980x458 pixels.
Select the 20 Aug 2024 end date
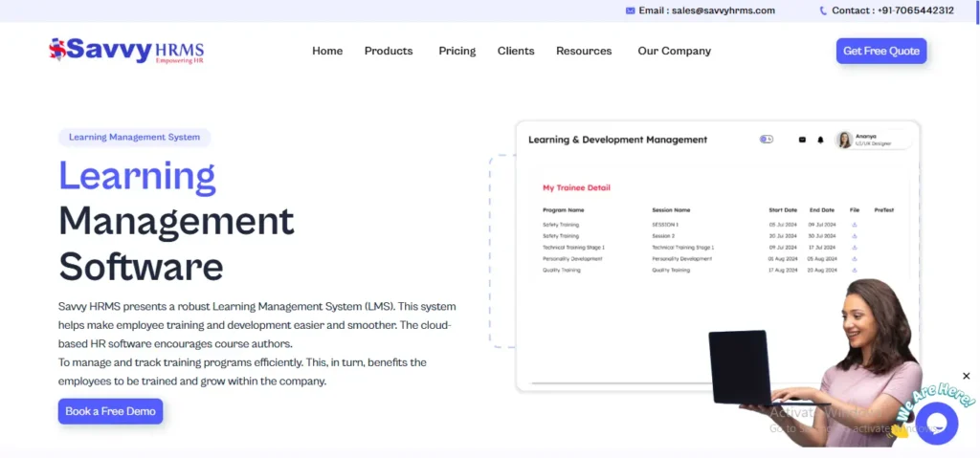pos(822,270)
